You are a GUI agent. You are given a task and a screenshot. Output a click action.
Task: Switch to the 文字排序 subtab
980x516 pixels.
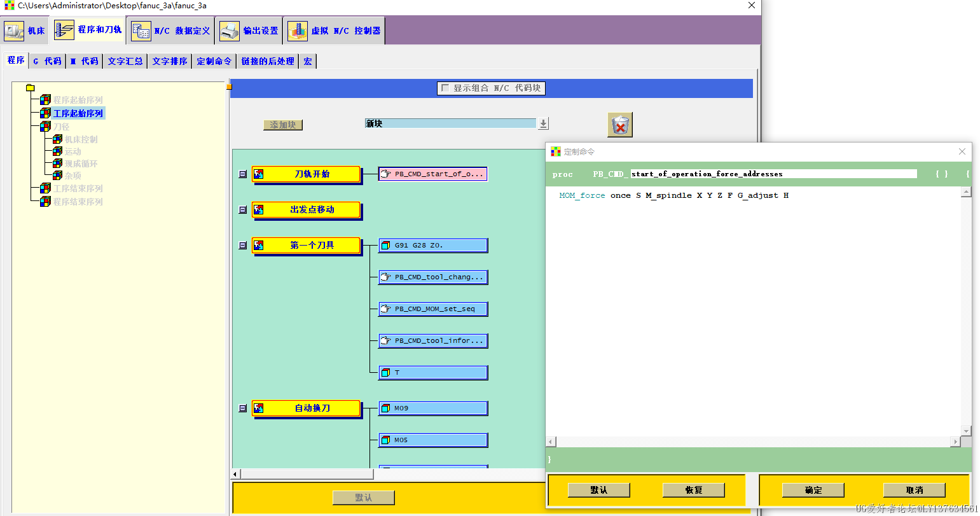point(170,61)
